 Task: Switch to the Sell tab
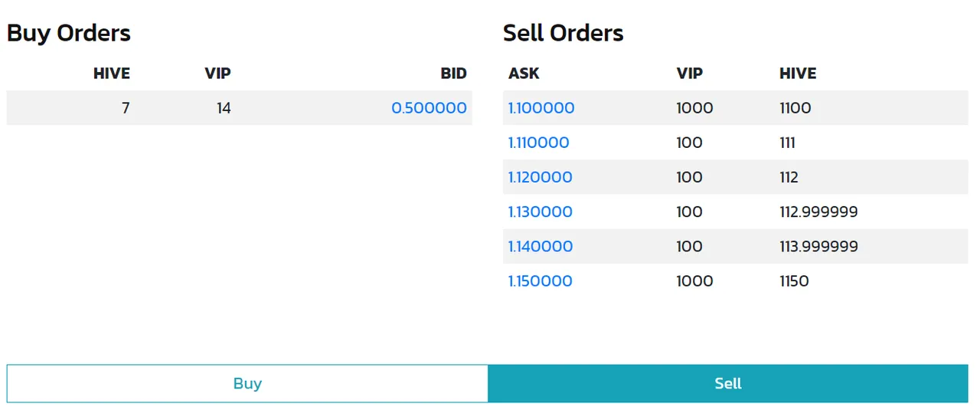728,383
